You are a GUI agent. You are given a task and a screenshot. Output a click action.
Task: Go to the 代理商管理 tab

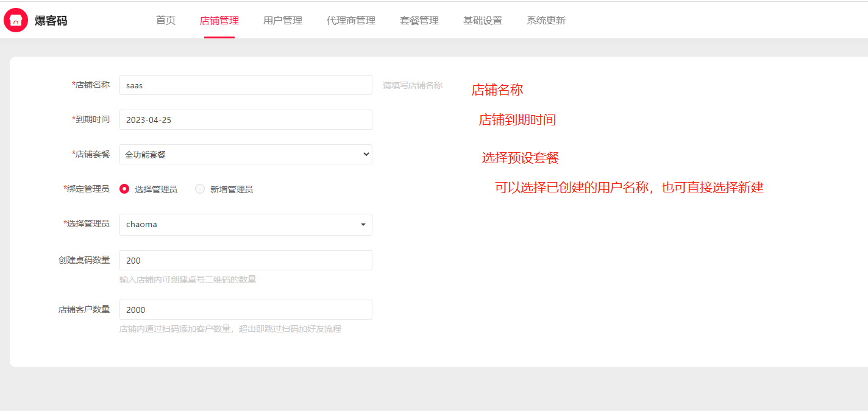[x=351, y=20]
